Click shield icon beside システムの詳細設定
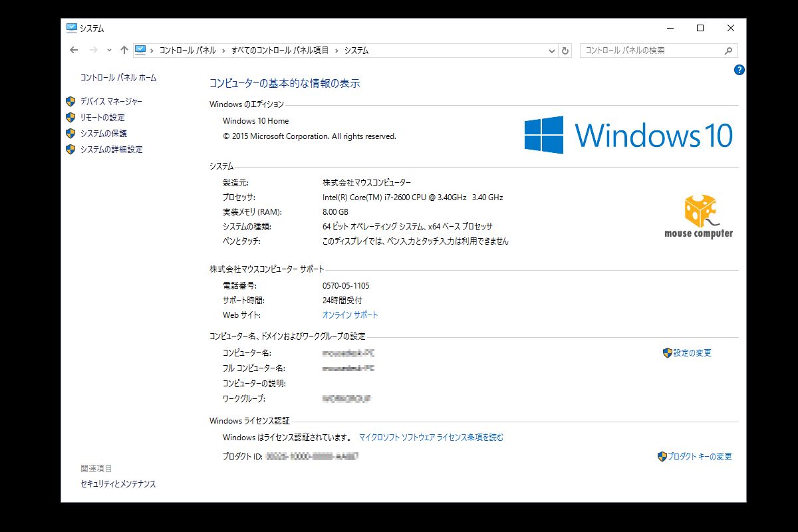 70,150
